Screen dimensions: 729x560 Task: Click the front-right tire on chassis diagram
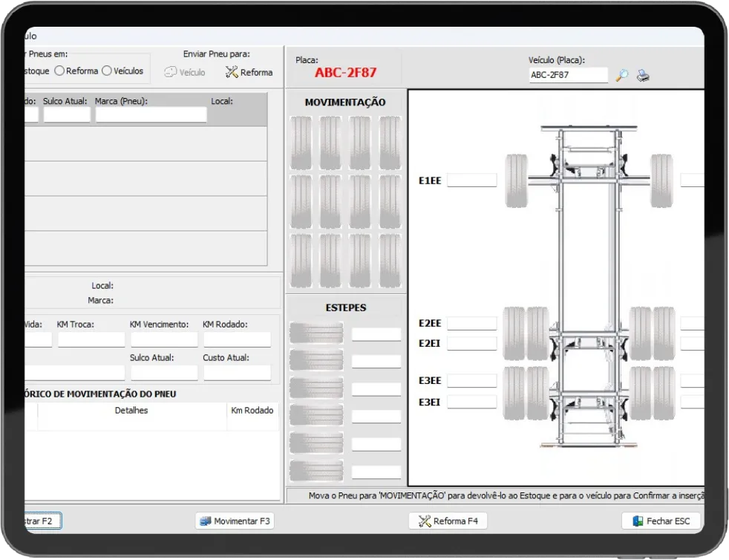(x=661, y=181)
